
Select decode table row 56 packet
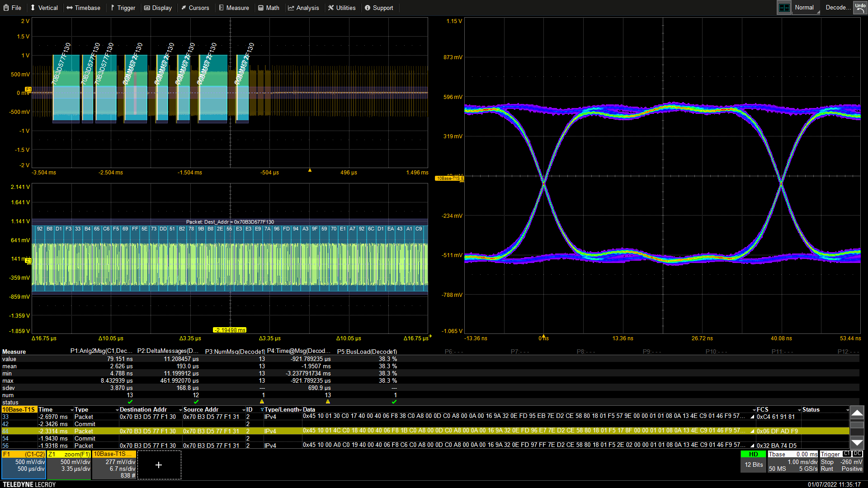84,446
